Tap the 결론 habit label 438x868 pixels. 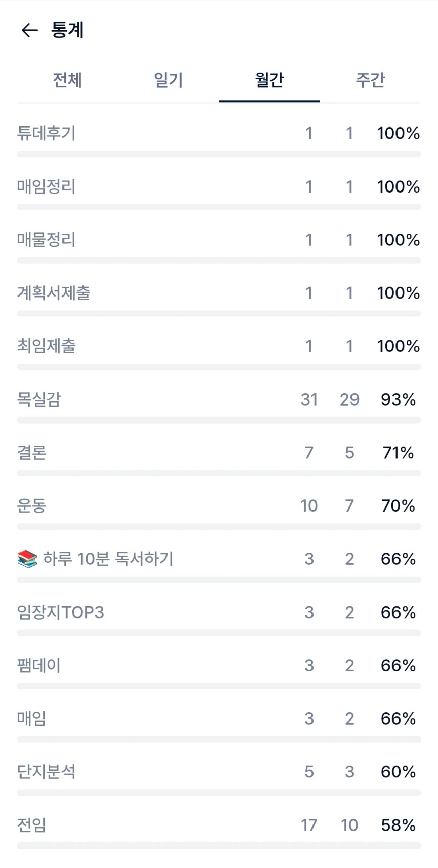(32, 453)
